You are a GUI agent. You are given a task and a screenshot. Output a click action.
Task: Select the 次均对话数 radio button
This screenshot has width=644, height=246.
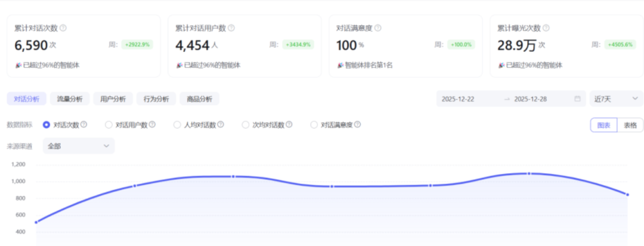[x=246, y=125]
